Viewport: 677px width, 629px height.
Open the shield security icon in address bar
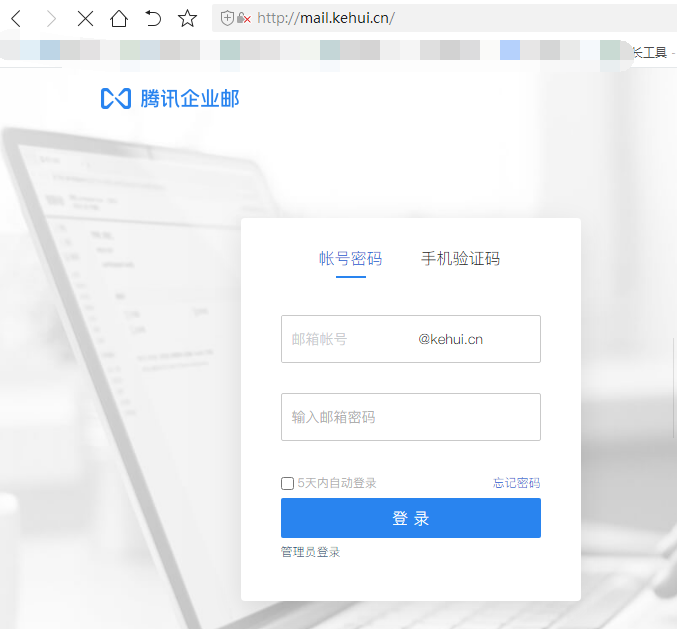[x=227, y=18]
